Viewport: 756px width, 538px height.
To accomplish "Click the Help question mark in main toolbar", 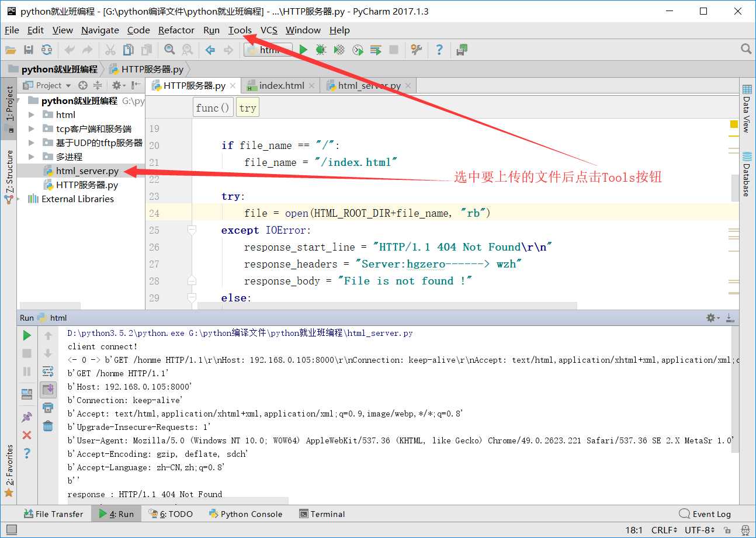I will (439, 50).
